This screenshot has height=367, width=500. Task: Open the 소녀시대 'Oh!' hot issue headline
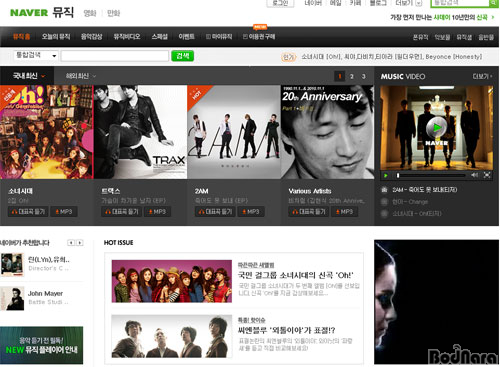(x=295, y=275)
